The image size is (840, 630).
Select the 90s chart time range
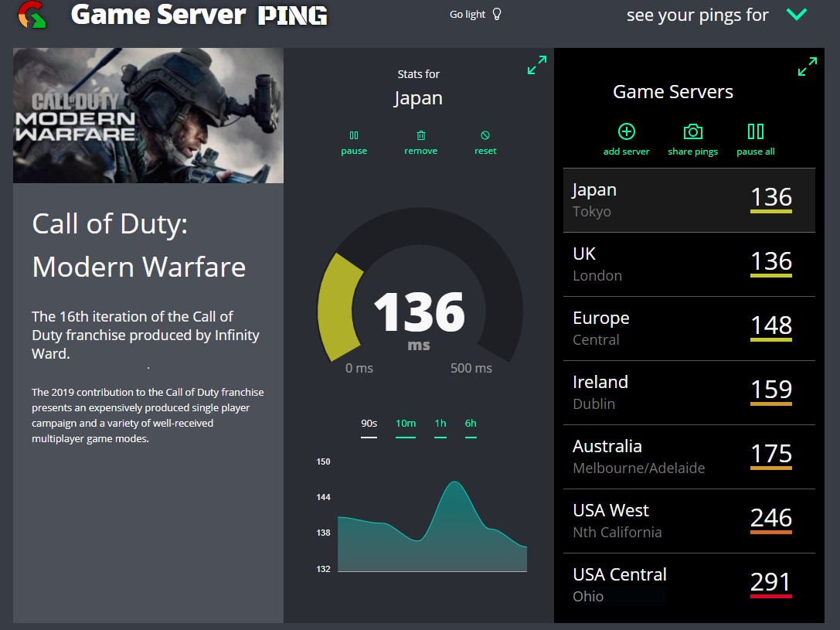(369, 424)
